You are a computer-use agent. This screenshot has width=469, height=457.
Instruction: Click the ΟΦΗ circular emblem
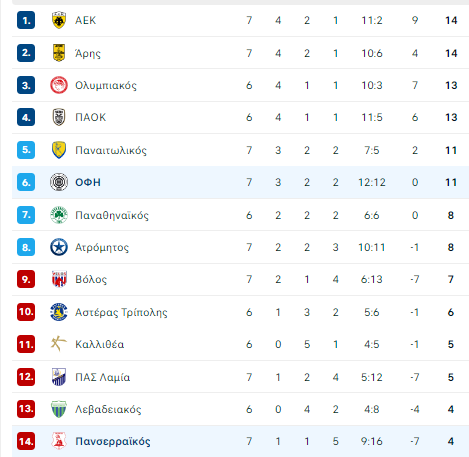click(59, 182)
